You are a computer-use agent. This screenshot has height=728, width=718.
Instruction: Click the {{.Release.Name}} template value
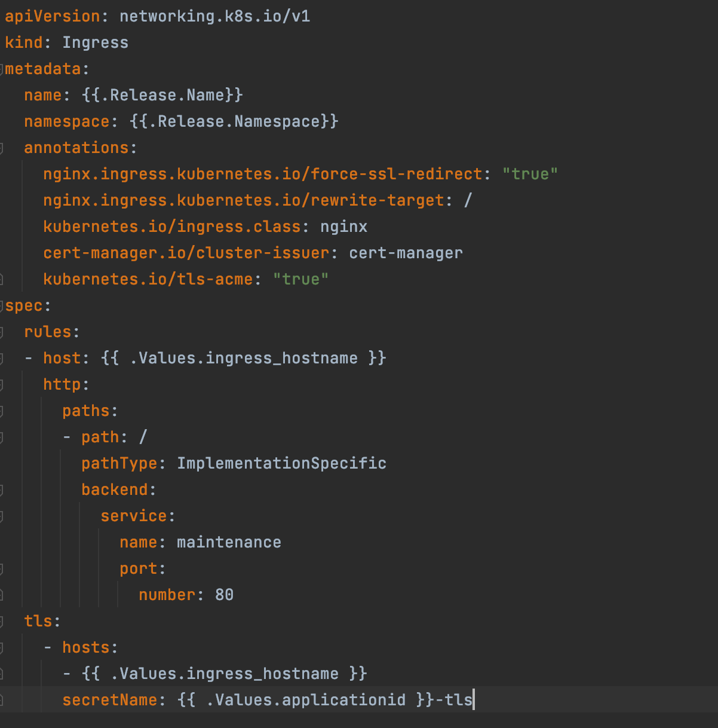[x=162, y=95]
